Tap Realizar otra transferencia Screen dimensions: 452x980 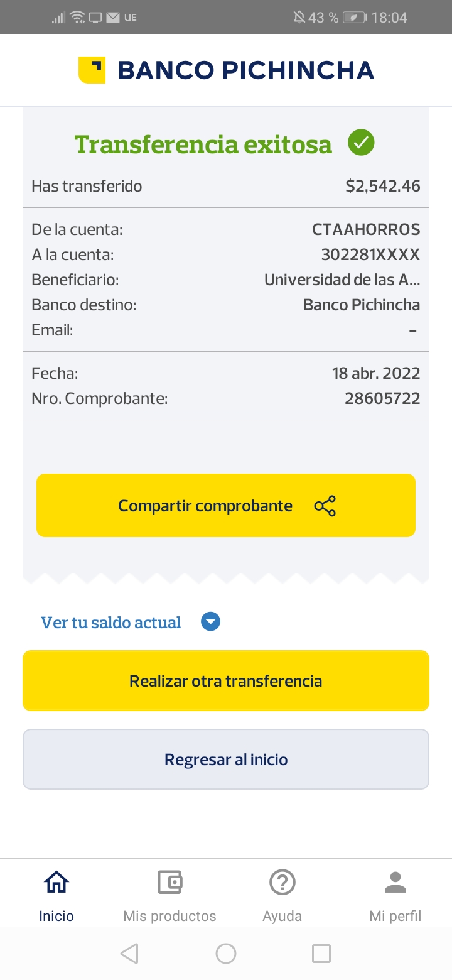click(226, 681)
